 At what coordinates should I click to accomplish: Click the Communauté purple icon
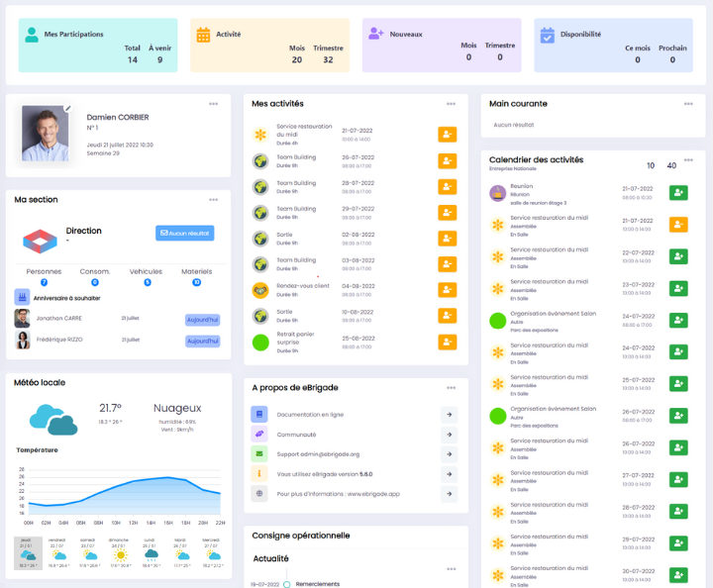pos(259,435)
